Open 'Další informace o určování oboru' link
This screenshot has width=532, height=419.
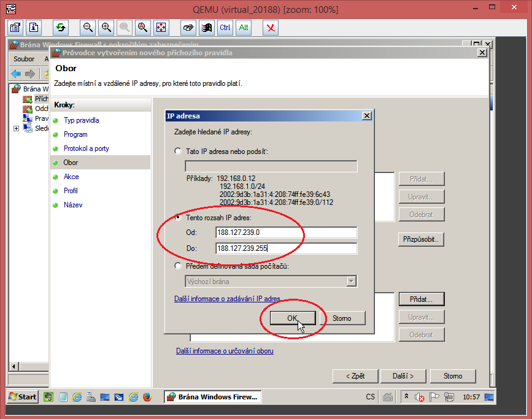[225, 351]
